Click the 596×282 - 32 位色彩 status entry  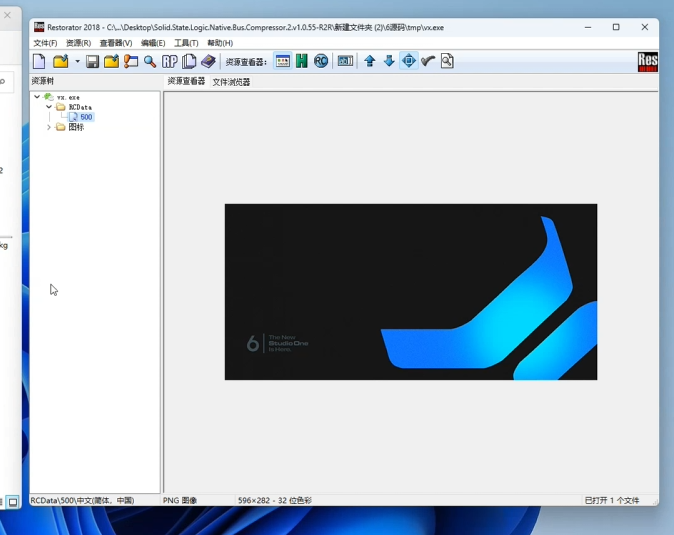click(x=275, y=500)
